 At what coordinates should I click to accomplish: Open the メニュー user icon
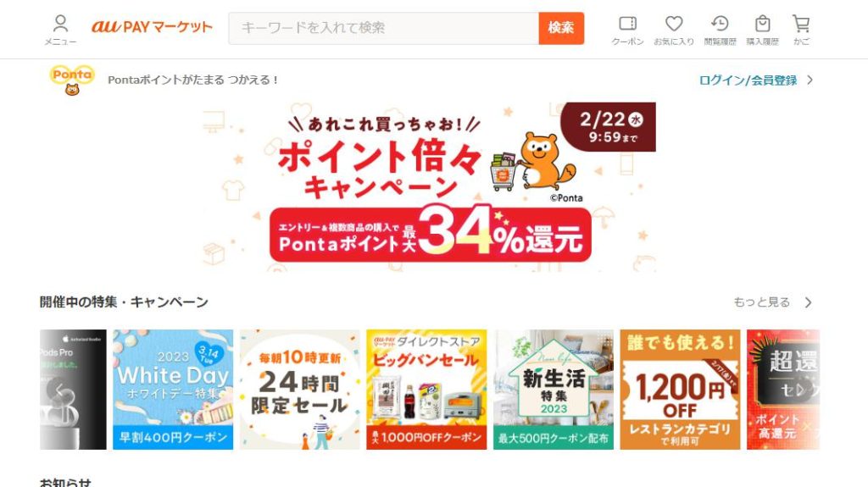(60, 30)
